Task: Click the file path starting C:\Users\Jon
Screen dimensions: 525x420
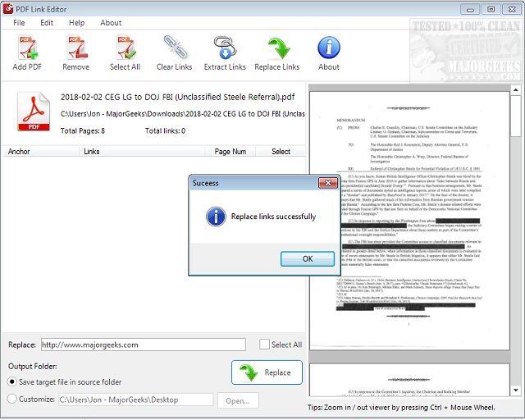Action: click(x=182, y=114)
